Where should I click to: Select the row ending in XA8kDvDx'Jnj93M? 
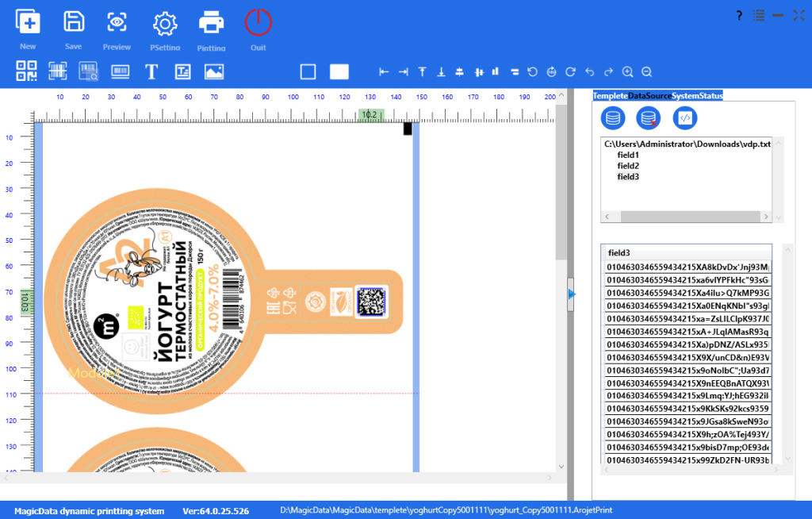[688, 267]
